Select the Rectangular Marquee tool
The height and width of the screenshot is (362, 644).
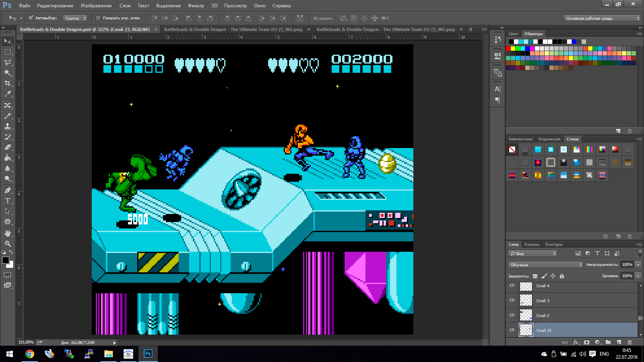click(x=8, y=52)
